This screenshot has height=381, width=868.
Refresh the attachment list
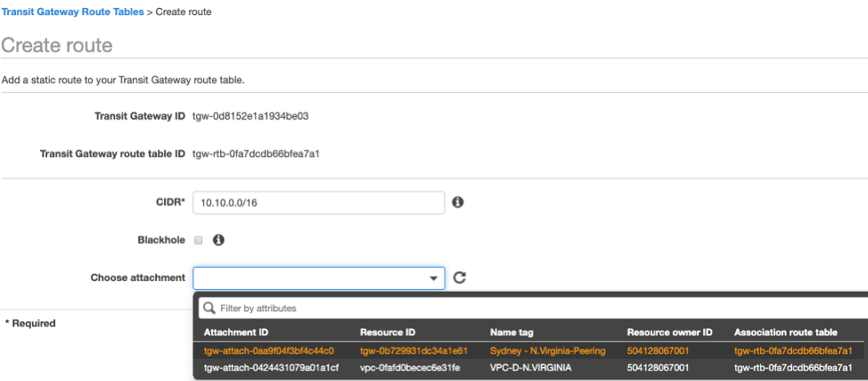point(460,277)
